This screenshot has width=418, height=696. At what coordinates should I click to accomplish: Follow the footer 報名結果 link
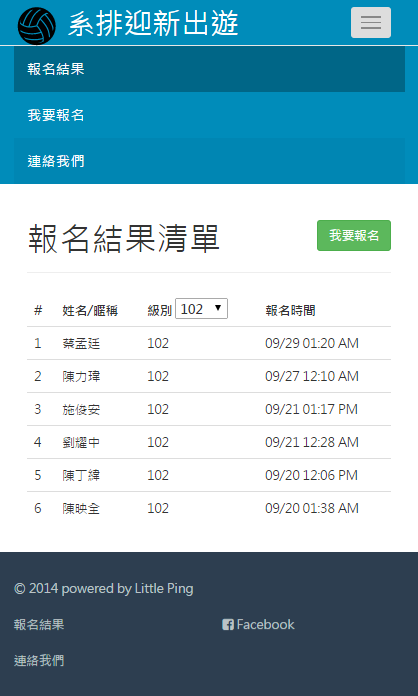[39, 625]
